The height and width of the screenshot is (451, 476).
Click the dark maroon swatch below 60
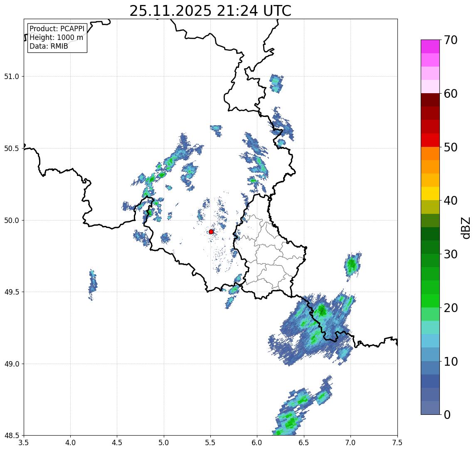pyautogui.click(x=430, y=100)
